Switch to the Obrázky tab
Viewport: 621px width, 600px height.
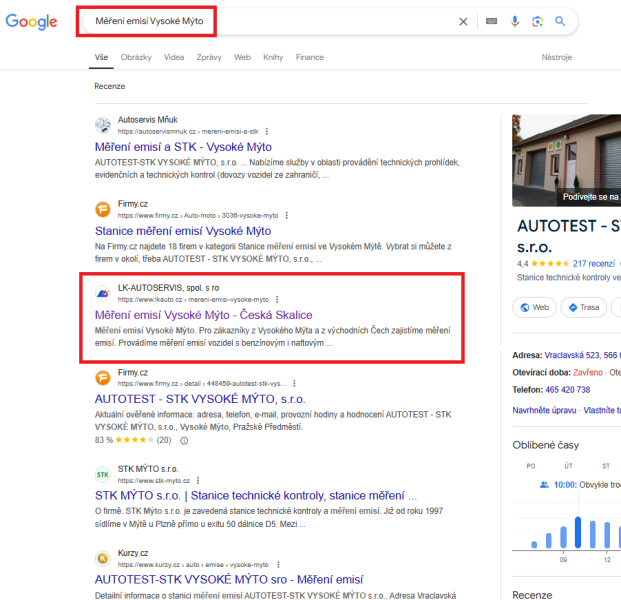pos(136,57)
